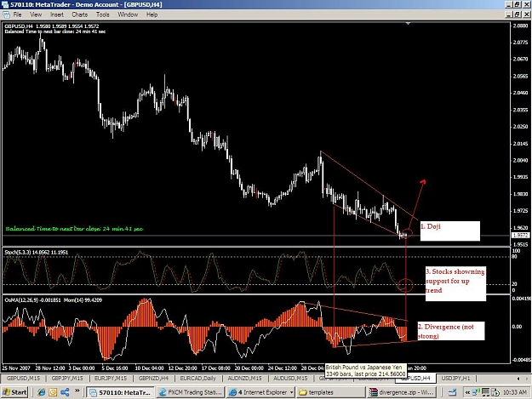This screenshot has height=399, width=532.
Task: Switch to the USDJPY,H1 chart tab
Action: point(455,378)
